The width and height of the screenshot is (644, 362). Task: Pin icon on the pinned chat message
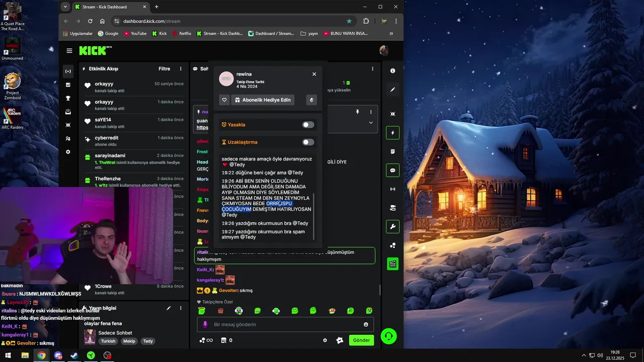point(357,112)
